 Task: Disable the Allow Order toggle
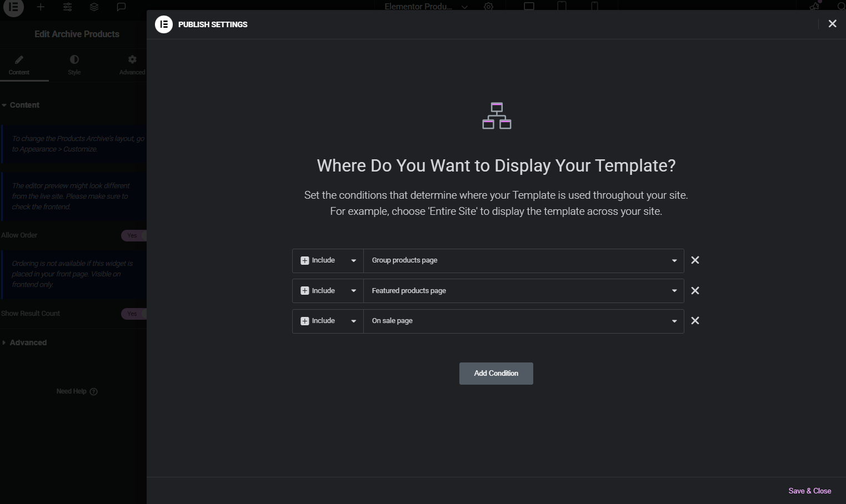(133, 235)
